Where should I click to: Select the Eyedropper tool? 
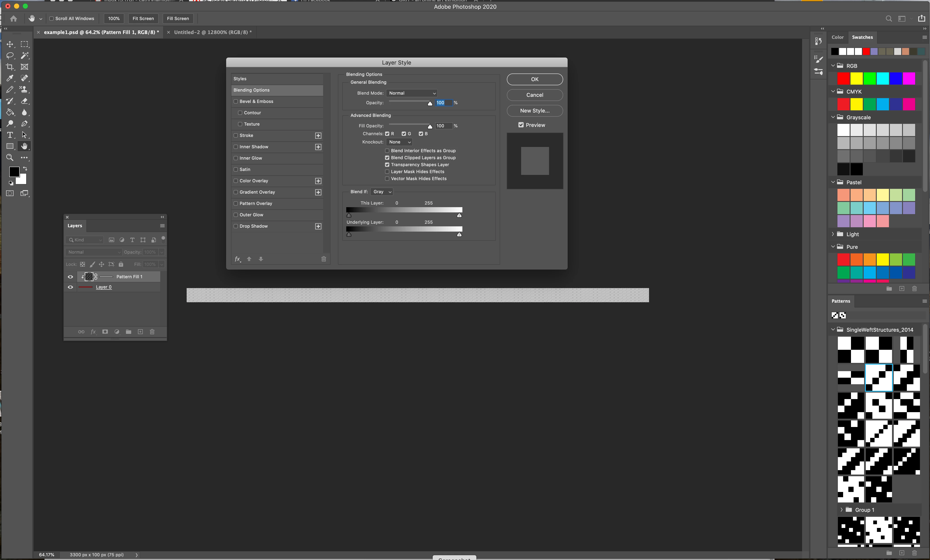pos(10,78)
